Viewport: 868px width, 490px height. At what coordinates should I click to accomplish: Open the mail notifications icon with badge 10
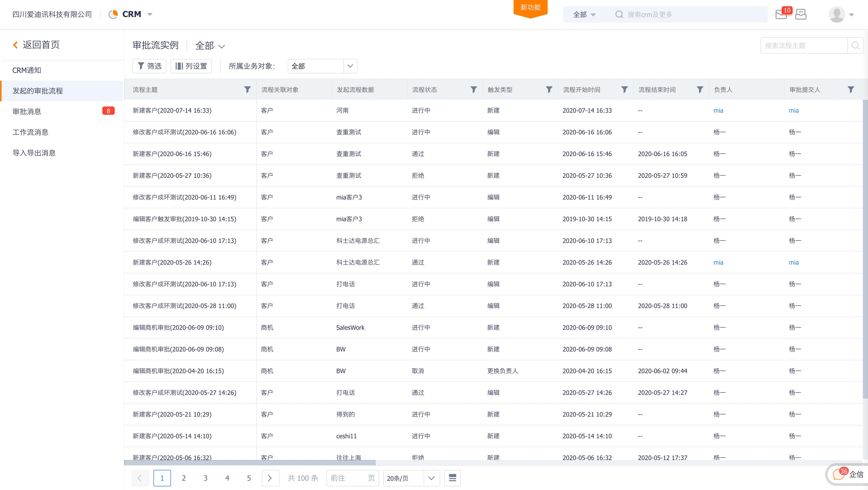point(781,14)
